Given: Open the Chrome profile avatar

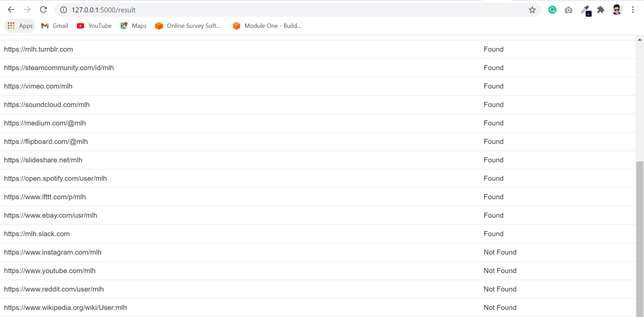Looking at the screenshot, I should point(617,10).
